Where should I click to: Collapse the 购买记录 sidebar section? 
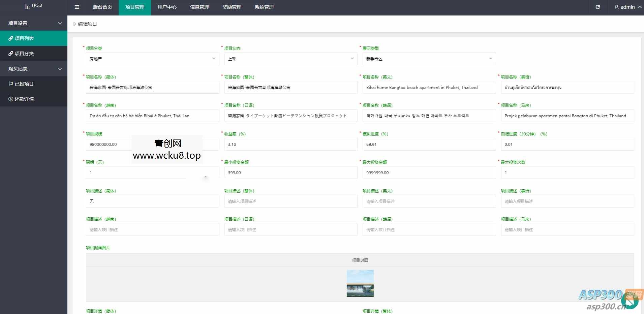(x=60, y=69)
